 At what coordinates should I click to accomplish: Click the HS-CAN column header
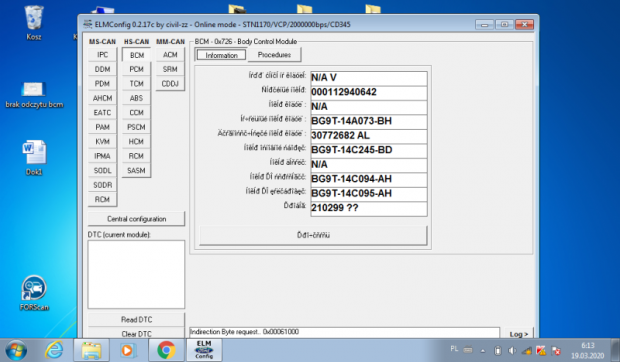136,41
